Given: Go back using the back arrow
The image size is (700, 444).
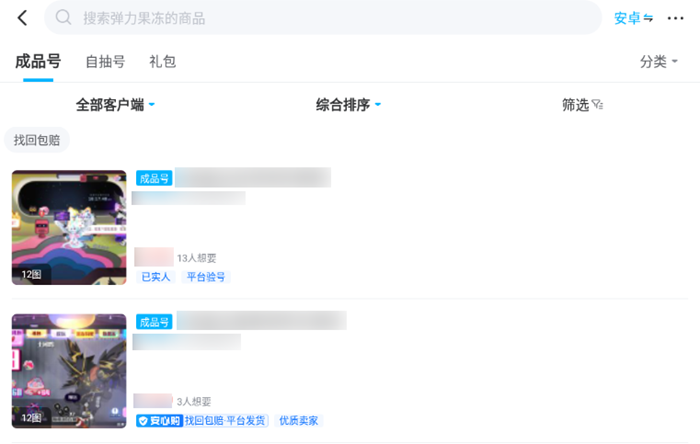Looking at the screenshot, I should (x=22, y=18).
